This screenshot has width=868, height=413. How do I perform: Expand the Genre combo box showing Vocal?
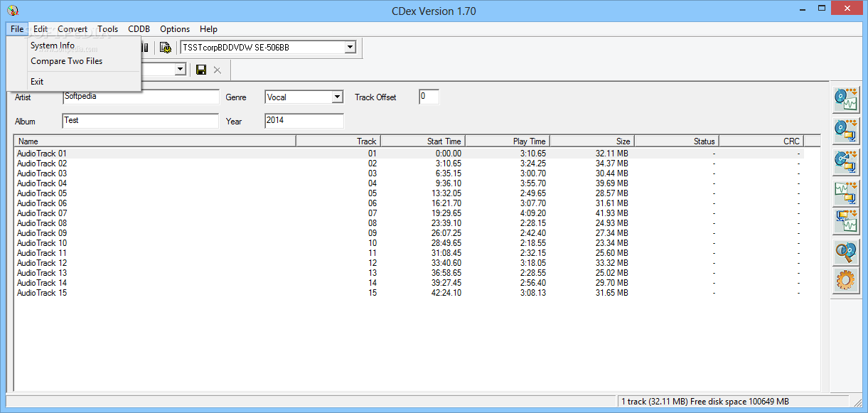point(337,97)
